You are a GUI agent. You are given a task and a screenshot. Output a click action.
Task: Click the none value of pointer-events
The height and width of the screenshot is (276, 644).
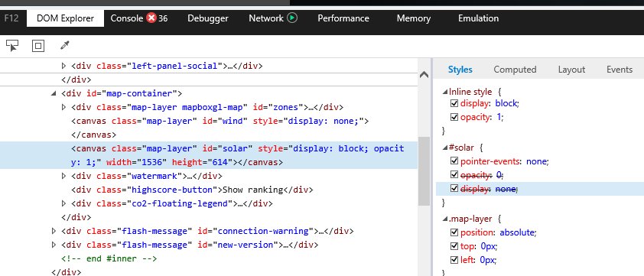point(536,161)
